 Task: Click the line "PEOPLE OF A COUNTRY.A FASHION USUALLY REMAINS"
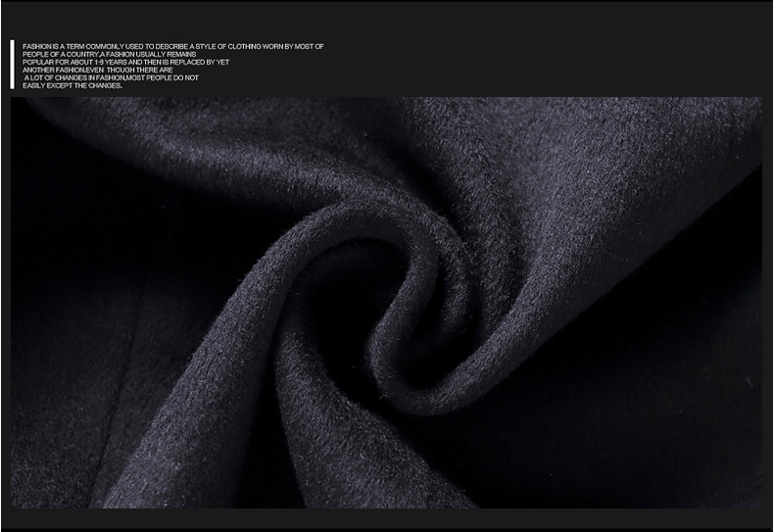click(109, 54)
